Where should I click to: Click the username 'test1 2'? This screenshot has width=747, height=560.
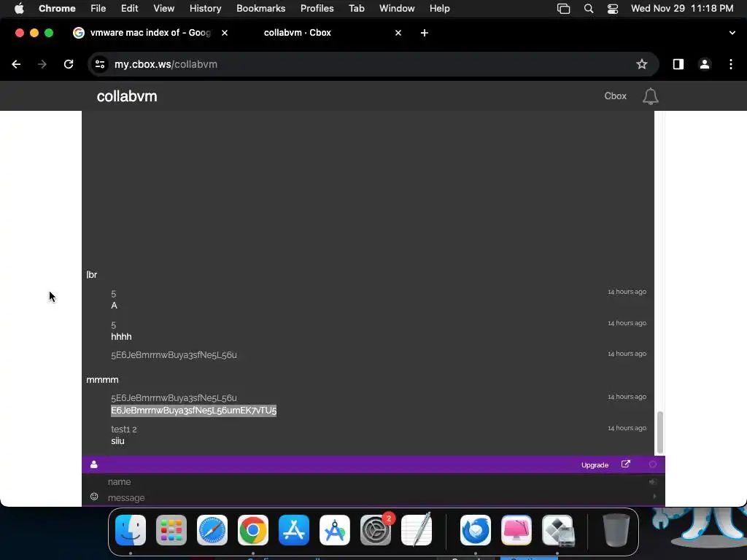[124, 429]
